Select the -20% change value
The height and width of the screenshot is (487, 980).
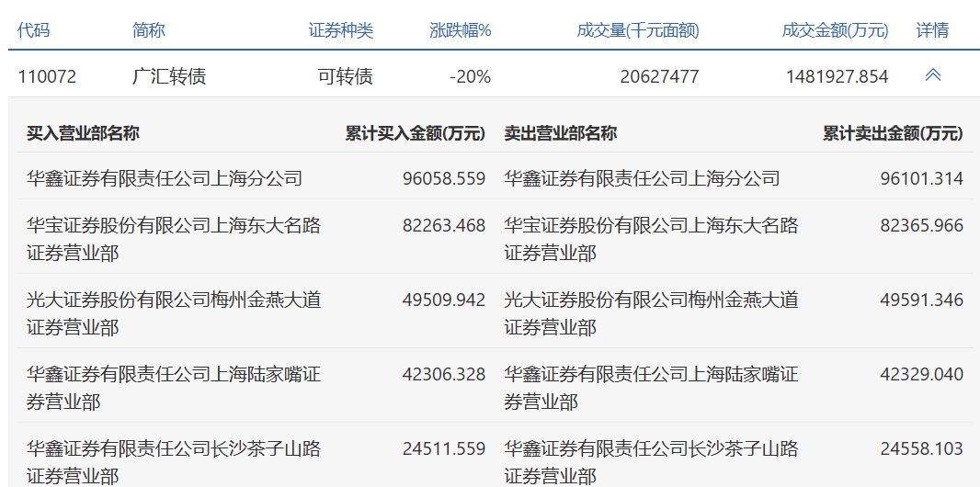click(x=470, y=76)
